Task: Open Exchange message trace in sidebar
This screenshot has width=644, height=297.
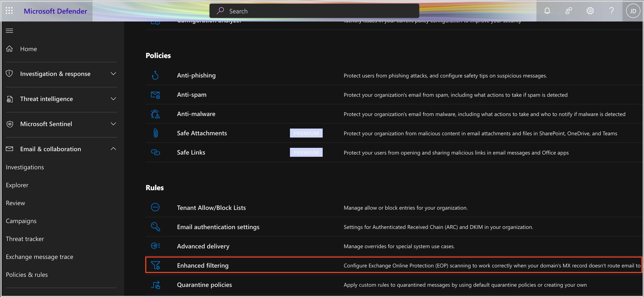Action: point(39,257)
